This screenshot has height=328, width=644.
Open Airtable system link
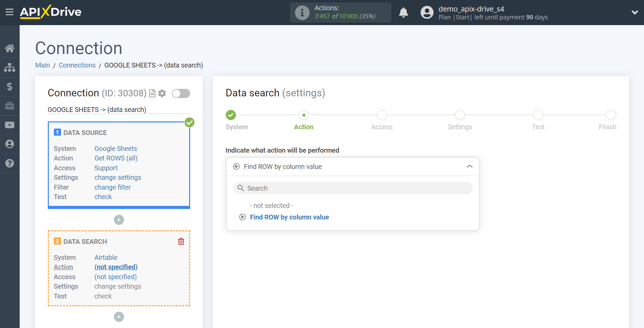pyautogui.click(x=106, y=257)
